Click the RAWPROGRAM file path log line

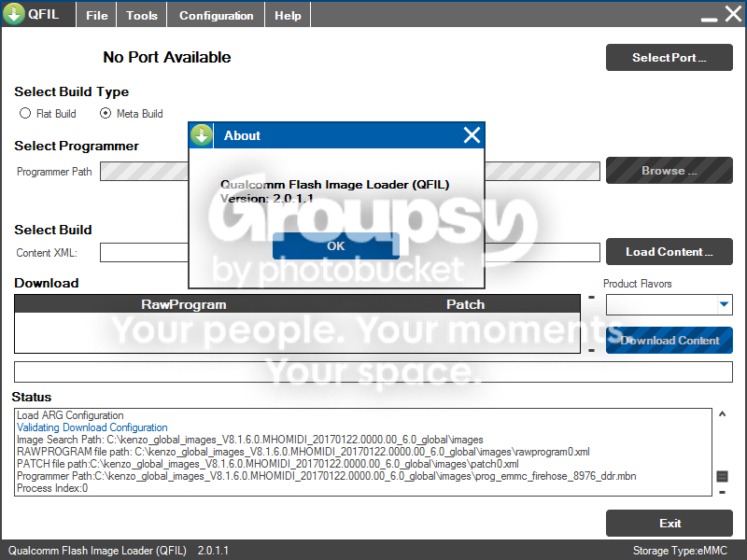pyautogui.click(x=303, y=452)
